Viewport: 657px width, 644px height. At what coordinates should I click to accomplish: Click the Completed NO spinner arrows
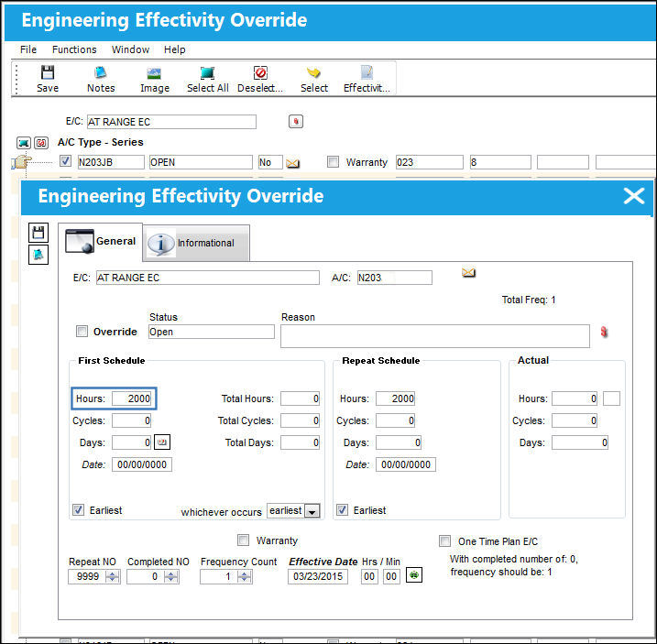[170, 576]
